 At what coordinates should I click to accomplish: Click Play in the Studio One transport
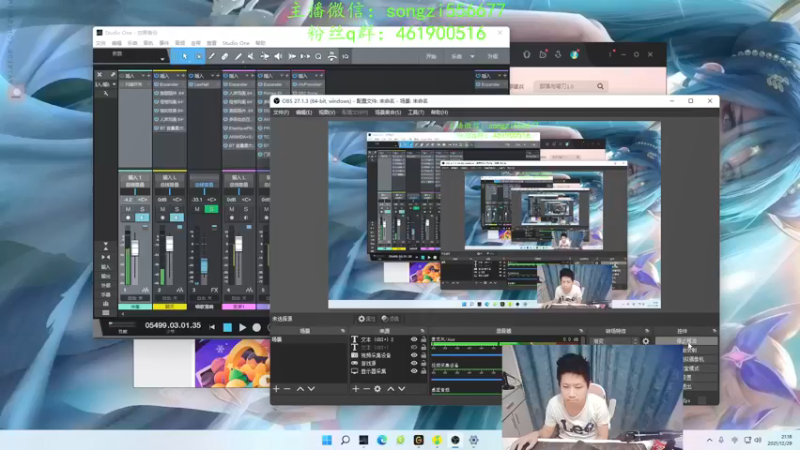(242, 328)
